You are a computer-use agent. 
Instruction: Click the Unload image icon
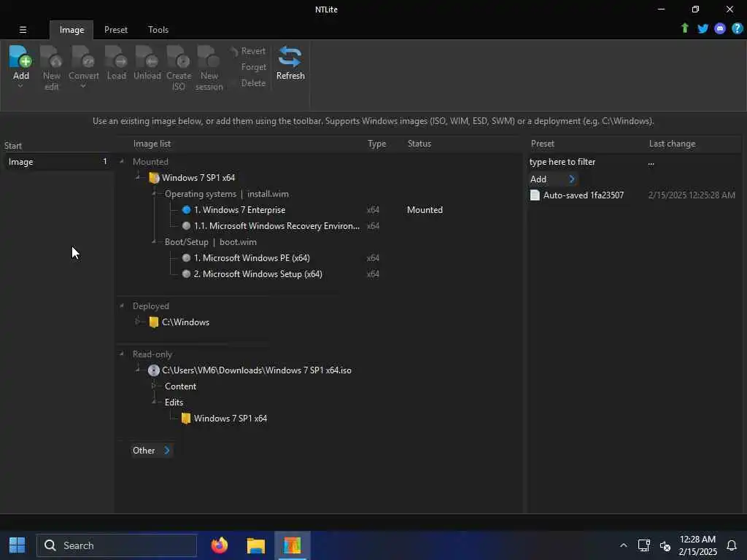point(147,57)
